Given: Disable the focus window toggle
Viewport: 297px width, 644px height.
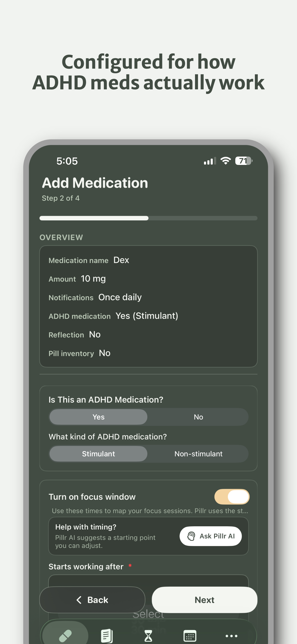Looking at the screenshot, I should 232,497.
